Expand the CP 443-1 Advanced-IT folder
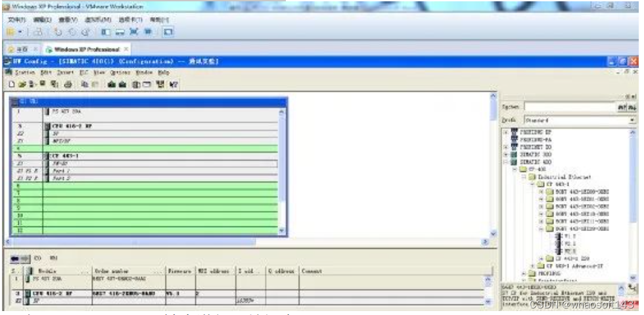Viewport: 644px width, 315px height. tap(533, 266)
